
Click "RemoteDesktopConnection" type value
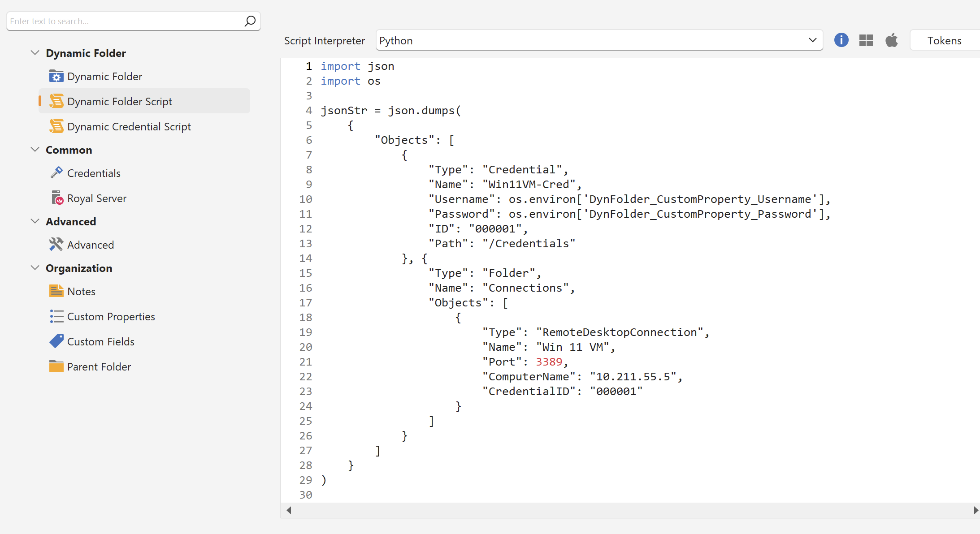pyautogui.click(x=620, y=332)
